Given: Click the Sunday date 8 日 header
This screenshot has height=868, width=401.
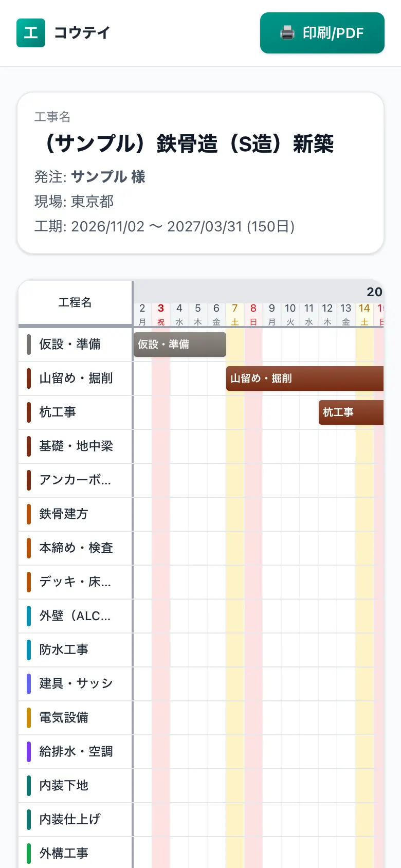Looking at the screenshot, I should click(x=253, y=314).
